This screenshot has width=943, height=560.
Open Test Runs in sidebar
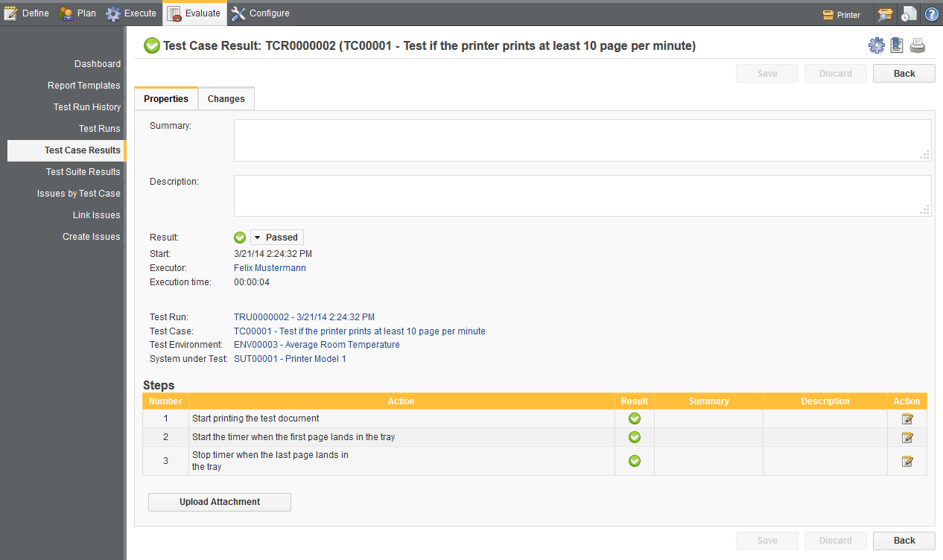click(100, 129)
